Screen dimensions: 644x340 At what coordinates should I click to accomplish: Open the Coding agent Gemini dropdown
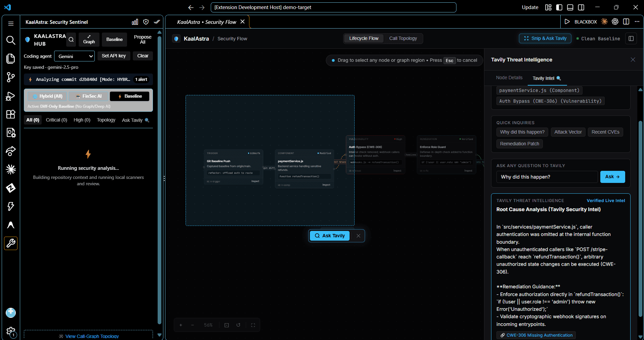click(74, 56)
